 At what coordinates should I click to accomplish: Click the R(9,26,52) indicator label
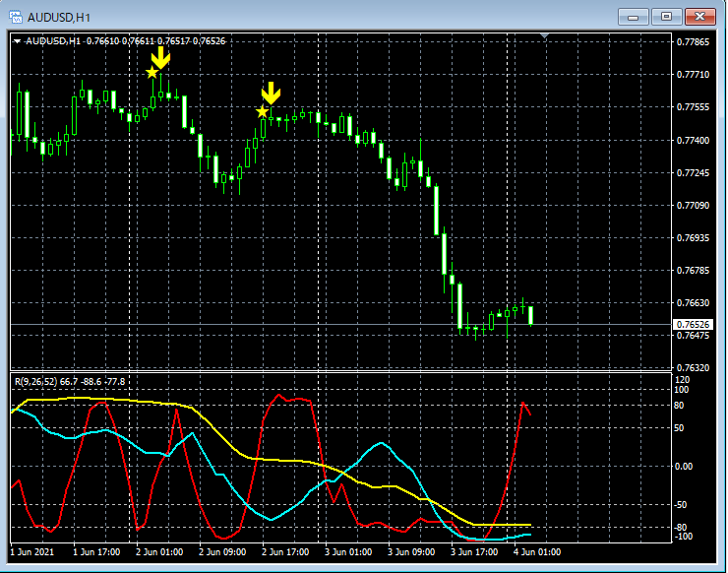[x=70, y=382]
